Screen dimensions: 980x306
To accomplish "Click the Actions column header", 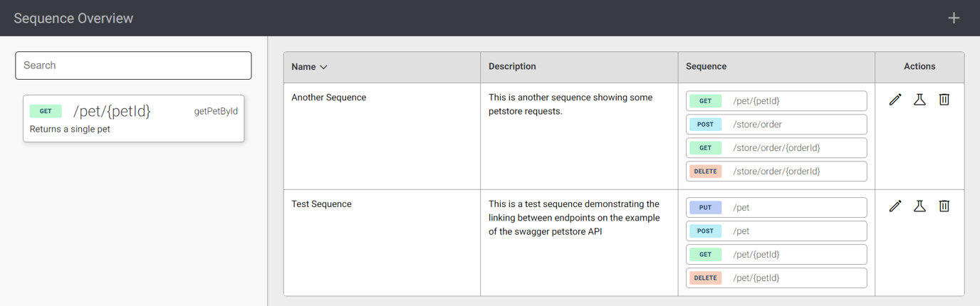I will pyautogui.click(x=919, y=66).
